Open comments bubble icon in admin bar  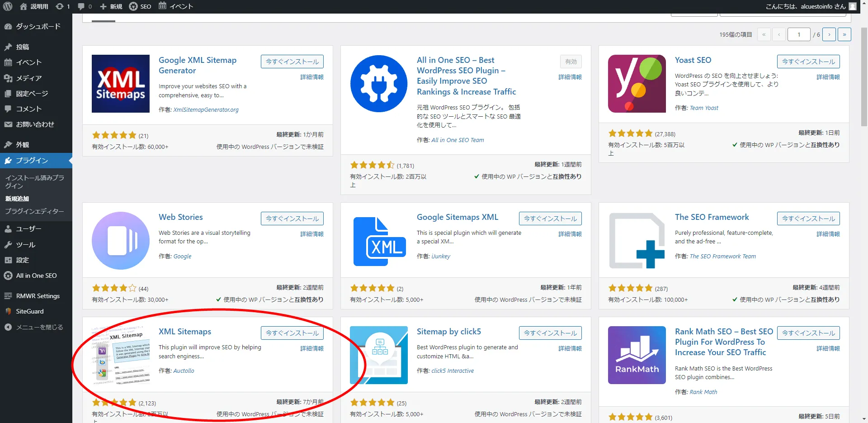coord(81,6)
